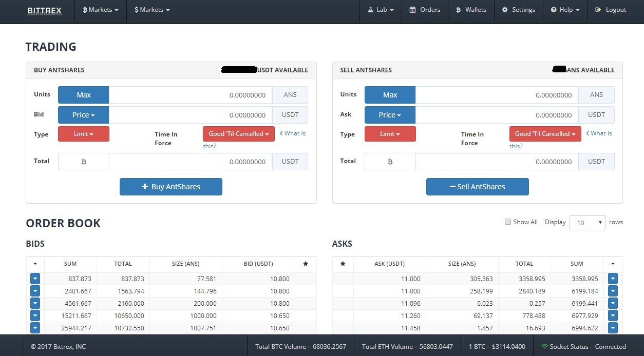Click arrow button for ask sum 6994.622
The width and height of the screenshot is (644, 356).
[x=613, y=328]
